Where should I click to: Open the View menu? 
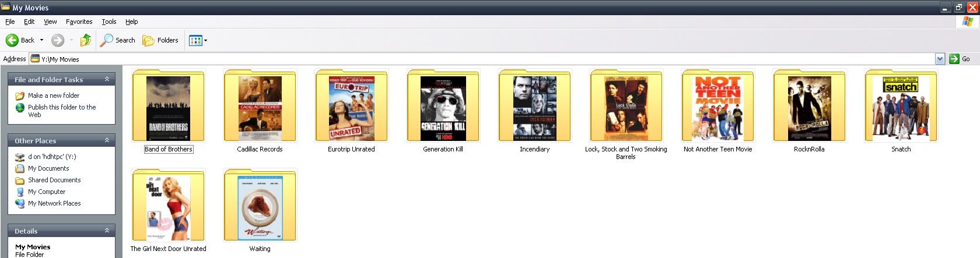tap(50, 22)
